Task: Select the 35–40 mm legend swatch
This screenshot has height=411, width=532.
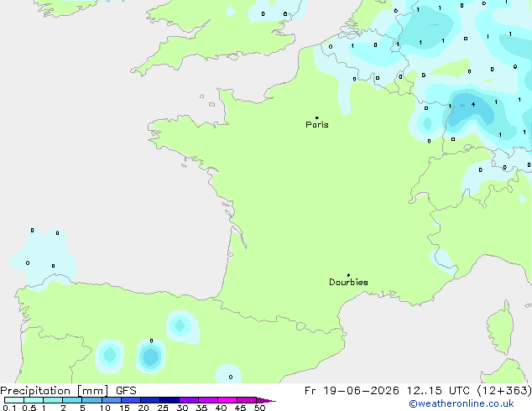Action: (207, 400)
